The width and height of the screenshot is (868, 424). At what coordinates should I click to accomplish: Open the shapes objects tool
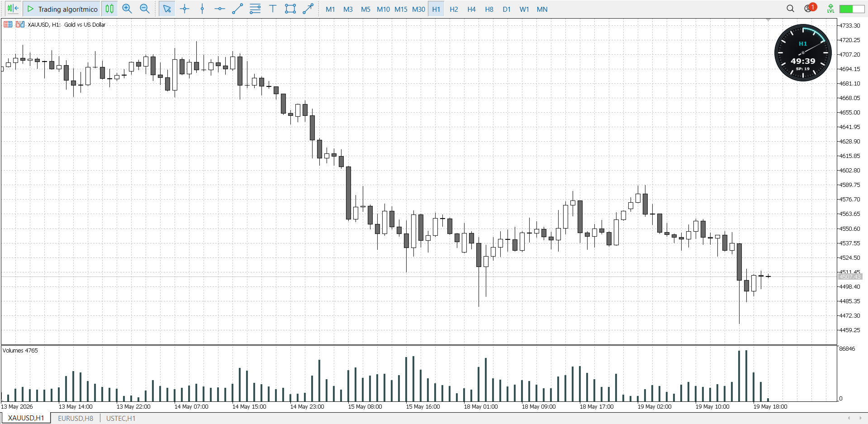(290, 9)
